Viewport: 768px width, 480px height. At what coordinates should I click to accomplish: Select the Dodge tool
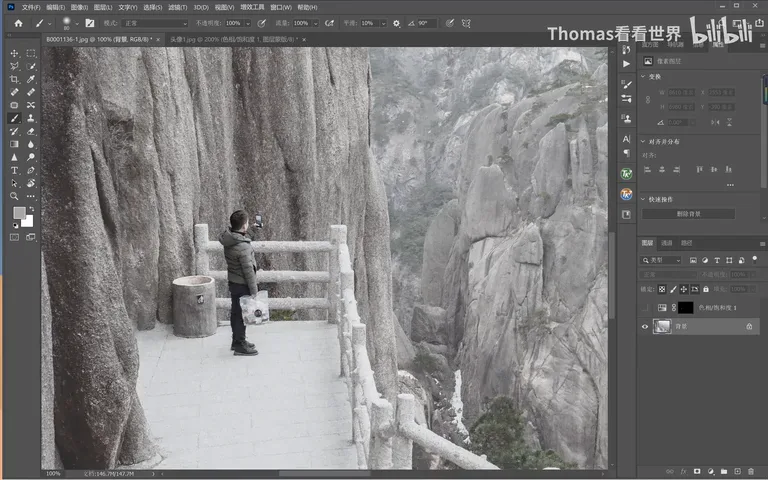(x=31, y=157)
